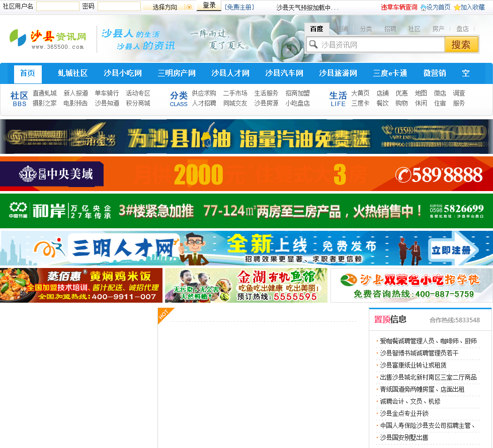The width and height of the screenshot is (493, 448).
Task: Click 活动专区 link
Action: pos(138,94)
